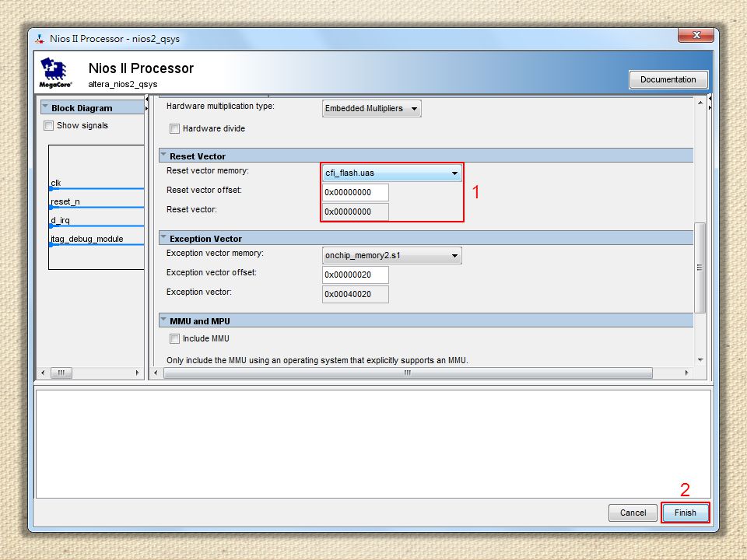Click the right panel collapse arrow at window edge
747x560 pixels.
tap(710, 98)
